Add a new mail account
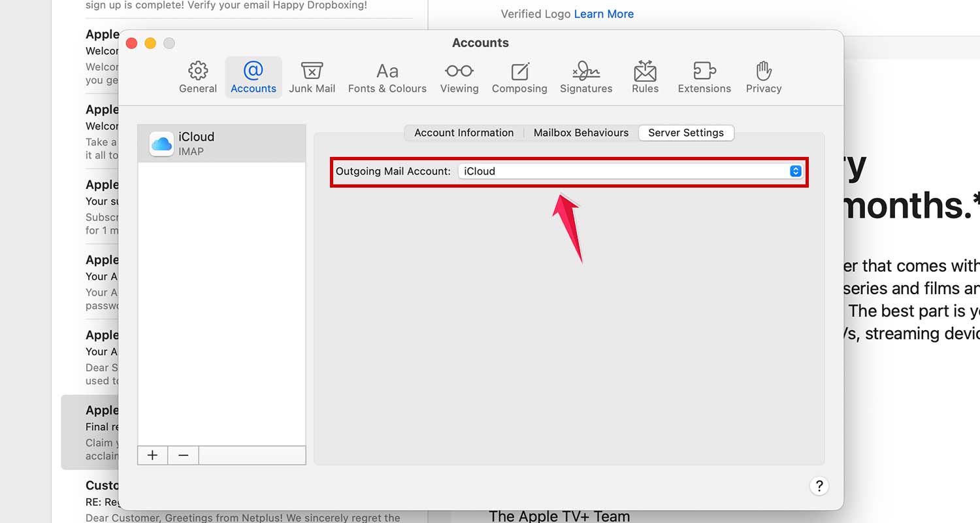 click(x=152, y=454)
